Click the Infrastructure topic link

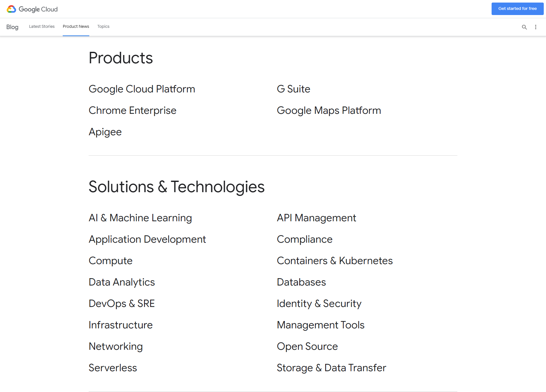121,325
